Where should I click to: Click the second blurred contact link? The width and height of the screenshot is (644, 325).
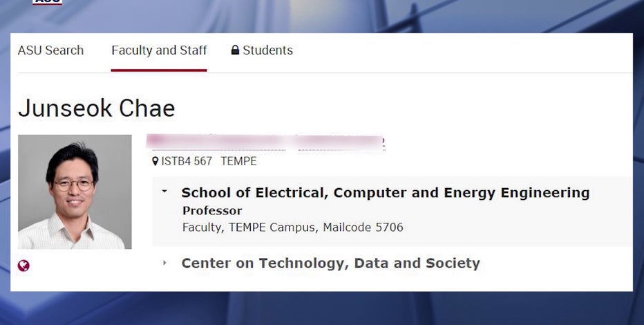point(341,142)
